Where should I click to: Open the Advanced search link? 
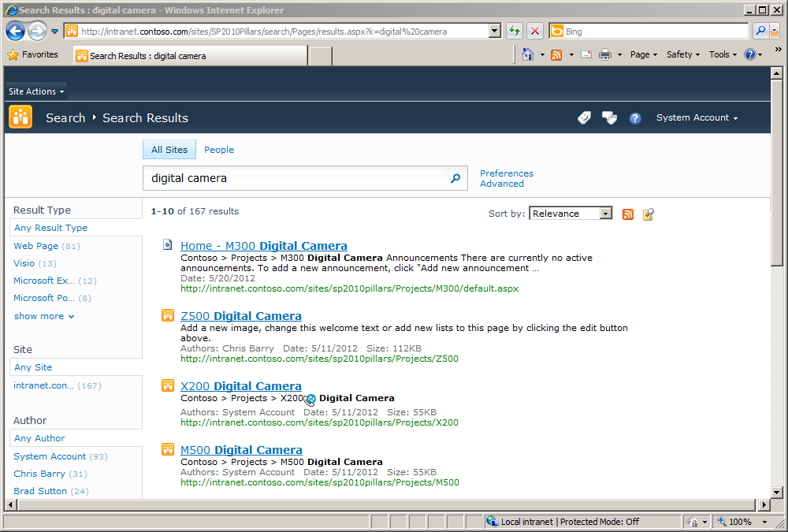coord(501,184)
